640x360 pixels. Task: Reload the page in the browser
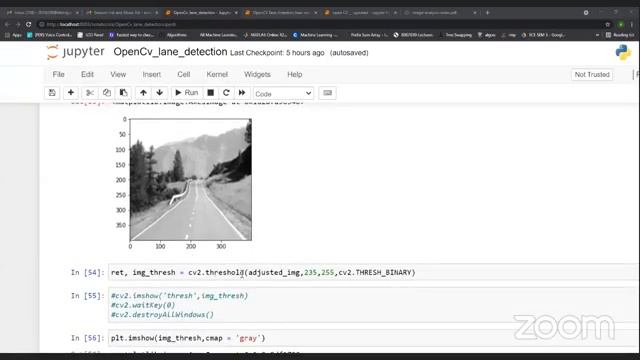[29, 24]
